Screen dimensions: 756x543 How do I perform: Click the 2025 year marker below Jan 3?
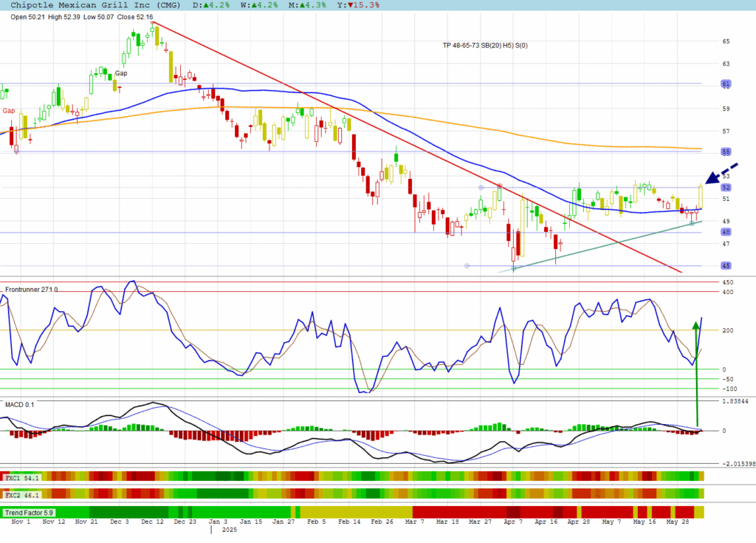coord(230,530)
